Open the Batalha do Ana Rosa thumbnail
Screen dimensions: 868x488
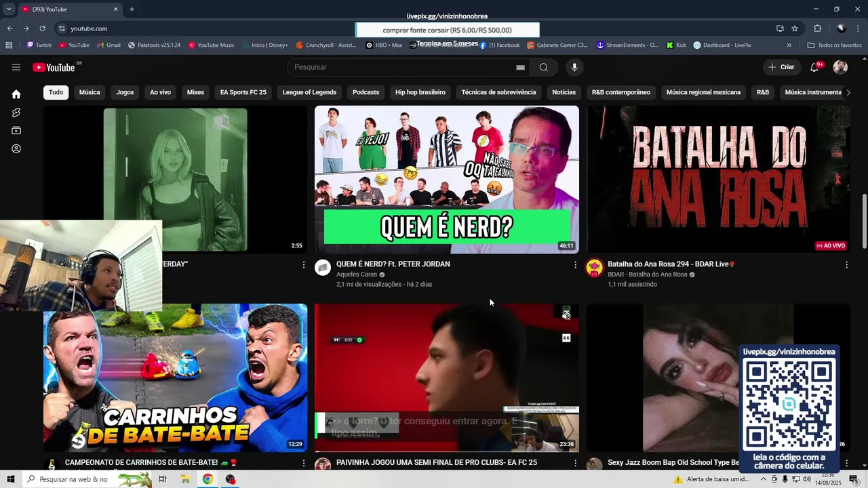click(718, 180)
